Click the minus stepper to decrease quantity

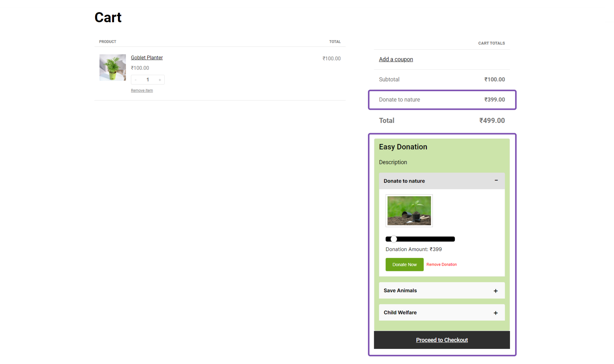click(136, 79)
